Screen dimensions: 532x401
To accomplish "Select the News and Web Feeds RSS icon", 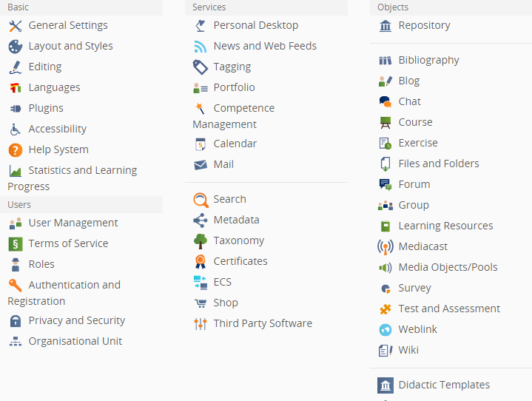I will [201, 47].
